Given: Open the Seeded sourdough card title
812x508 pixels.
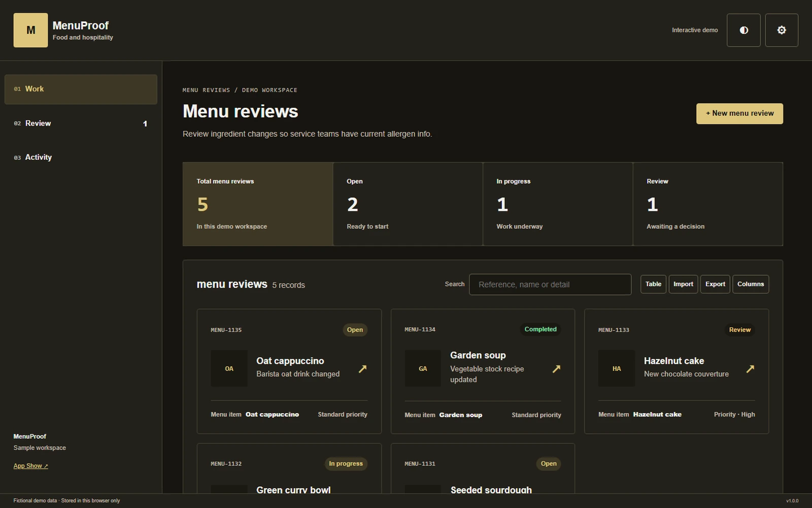Looking at the screenshot, I should point(491,490).
